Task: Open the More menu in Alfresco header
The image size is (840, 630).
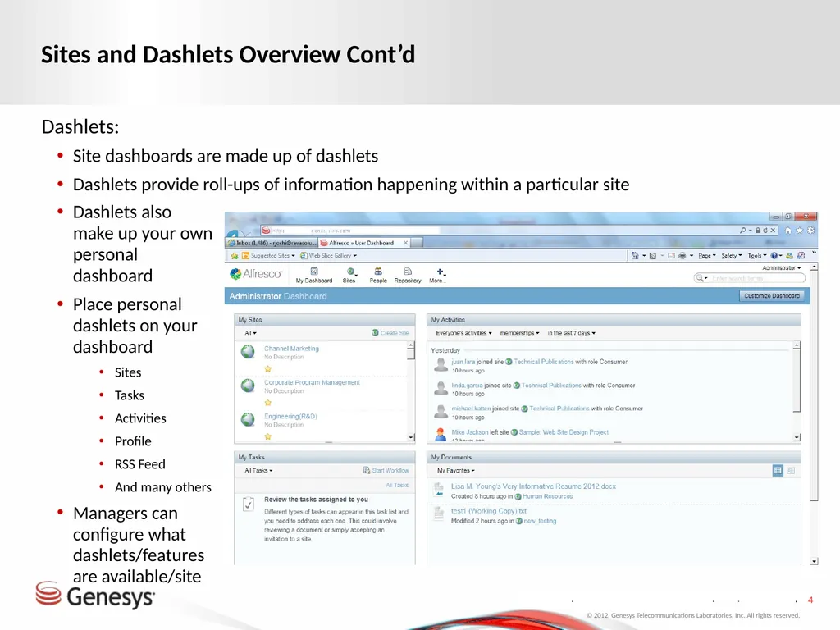Action: pyautogui.click(x=437, y=276)
